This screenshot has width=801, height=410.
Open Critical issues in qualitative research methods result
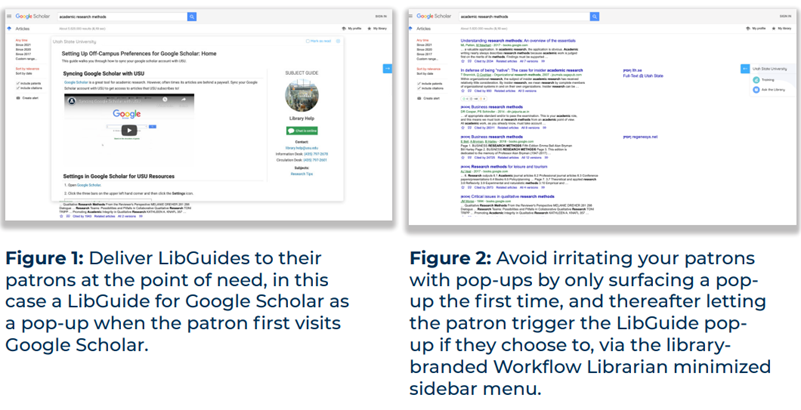click(506, 197)
